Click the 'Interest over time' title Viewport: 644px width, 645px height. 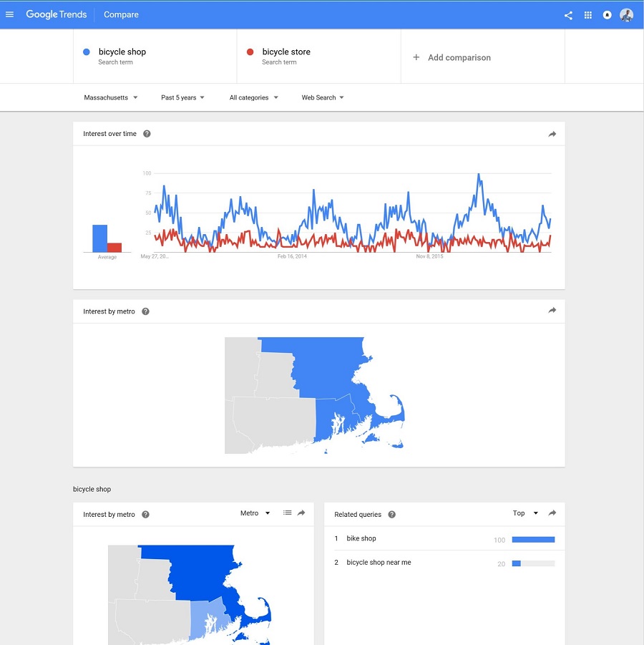pos(109,134)
